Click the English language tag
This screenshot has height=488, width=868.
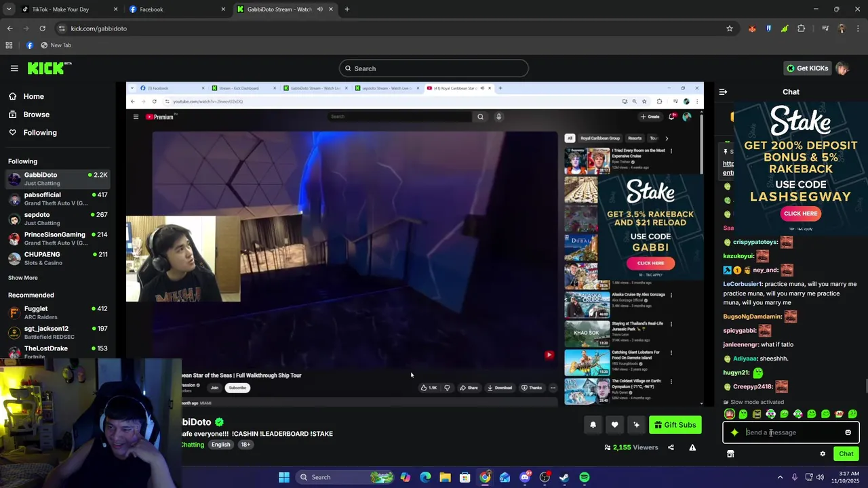pyautogui.click(x=220, y=445)
